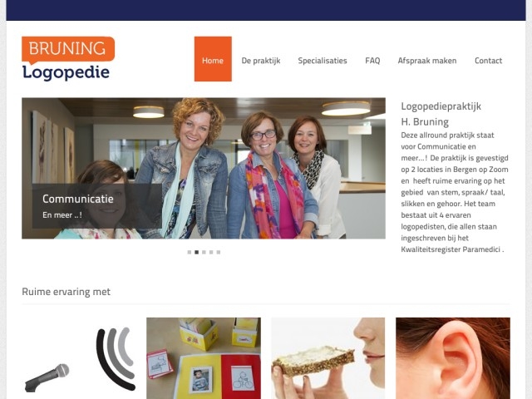This screenshot has width=532, height=399.
Task: Select the active second slider dot
Action: [x=196, y=252]
